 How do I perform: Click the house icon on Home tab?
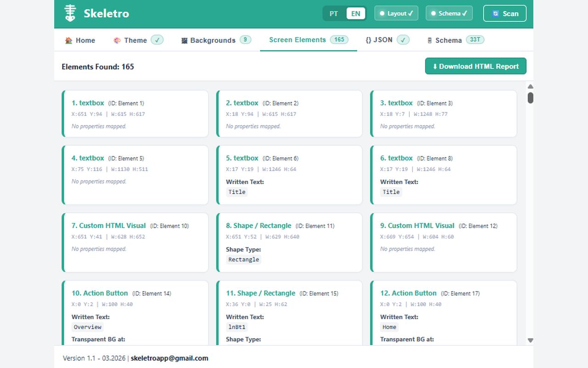[69, 40]
